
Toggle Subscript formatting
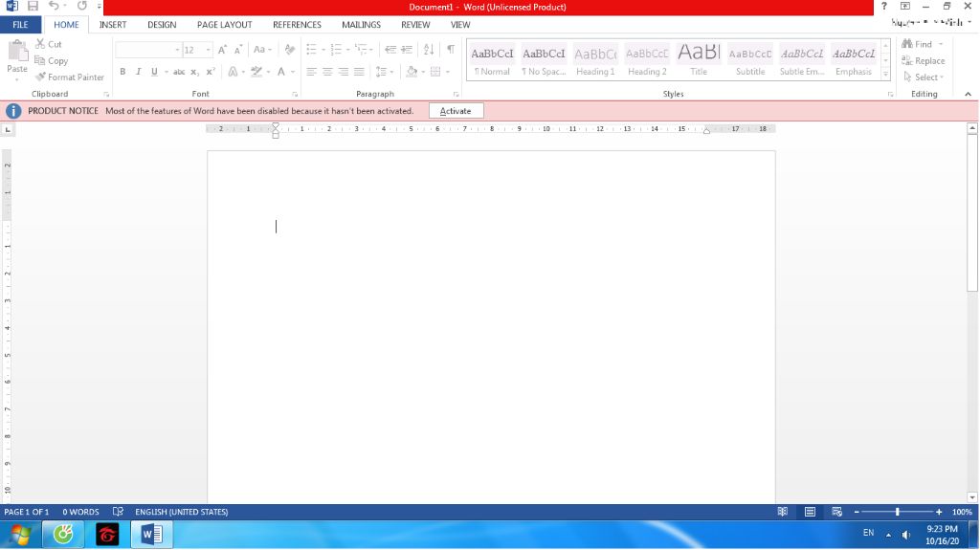tap(194, 72)
